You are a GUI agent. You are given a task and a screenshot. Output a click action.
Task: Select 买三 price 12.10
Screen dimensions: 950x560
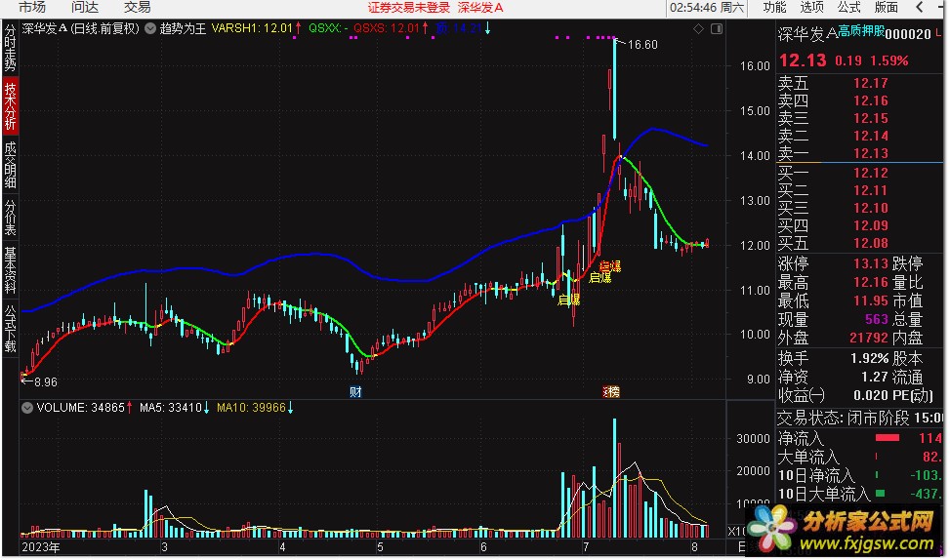(871, 208)
